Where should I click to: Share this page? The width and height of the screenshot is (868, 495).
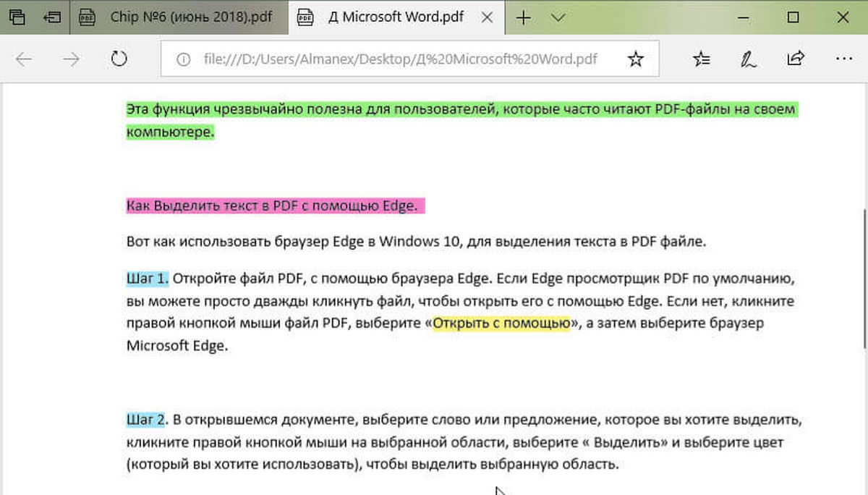[796, 59]
